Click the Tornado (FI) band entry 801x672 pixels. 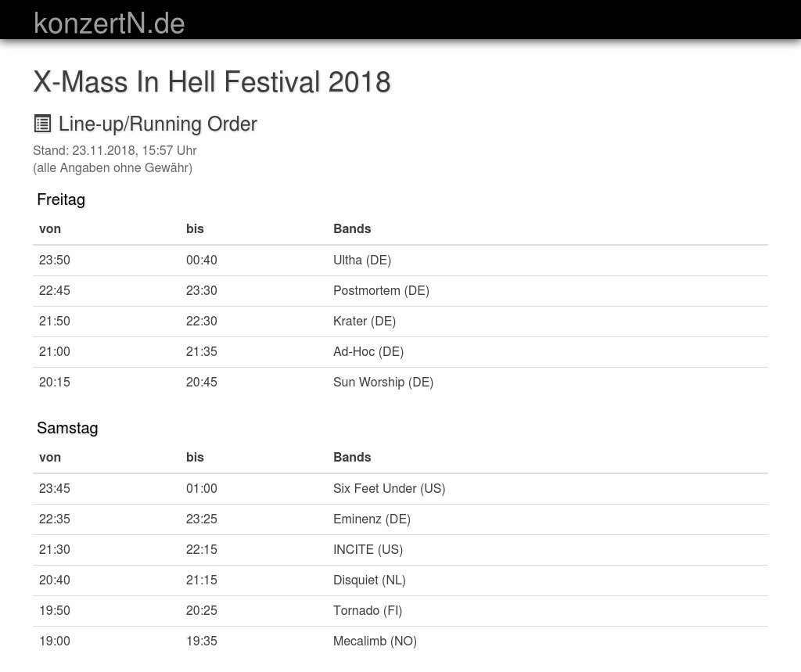point(367,611)
